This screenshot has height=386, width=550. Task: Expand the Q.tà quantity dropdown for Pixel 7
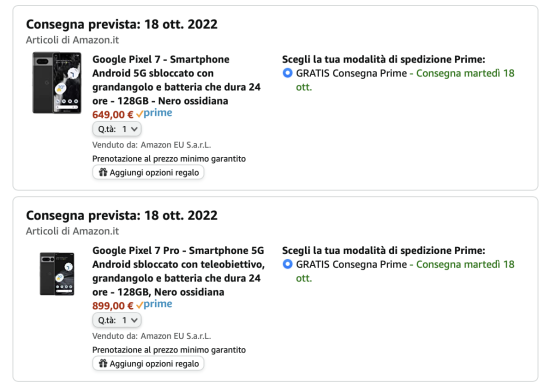pos(117,129)
